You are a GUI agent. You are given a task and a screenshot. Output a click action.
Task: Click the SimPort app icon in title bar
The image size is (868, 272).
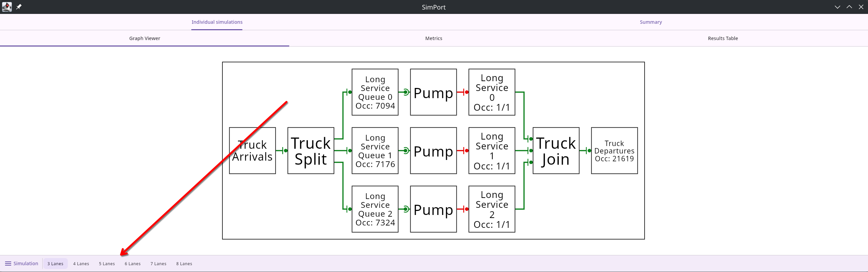(x=7, y=7)
